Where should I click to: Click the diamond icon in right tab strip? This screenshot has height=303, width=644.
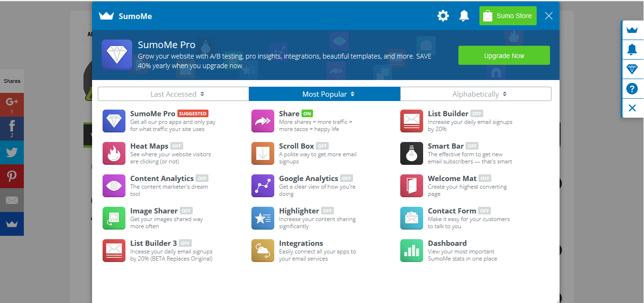(x=632, y=69)
